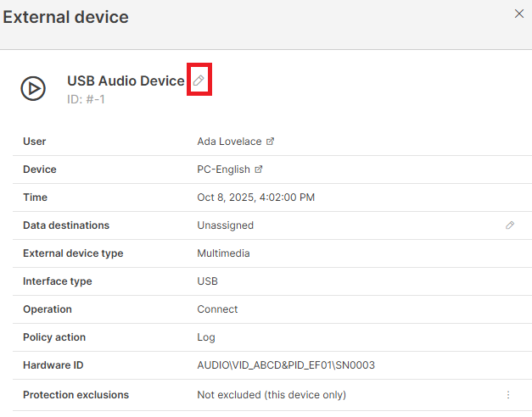This screenshot has width=532, height=417.
Task: Click the Oct 8, 2025 timestamp
Action: tap(255, 197)
